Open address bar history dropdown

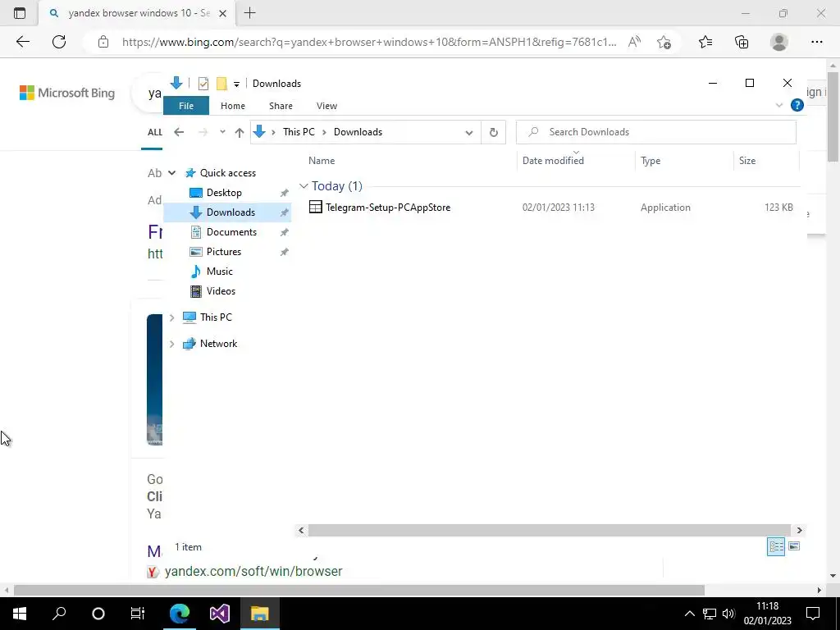point(468,132)
